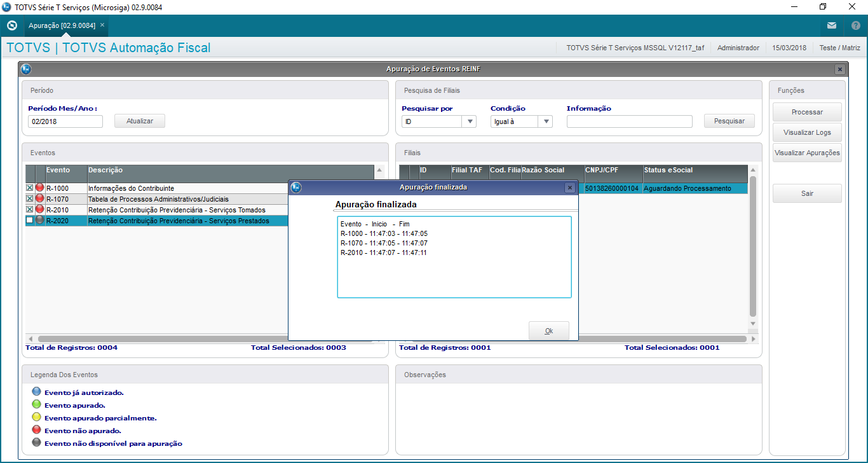This screenshot has width=868, height=463.
Task: Click the red status icon for R-2010
Action: point(40,209)
